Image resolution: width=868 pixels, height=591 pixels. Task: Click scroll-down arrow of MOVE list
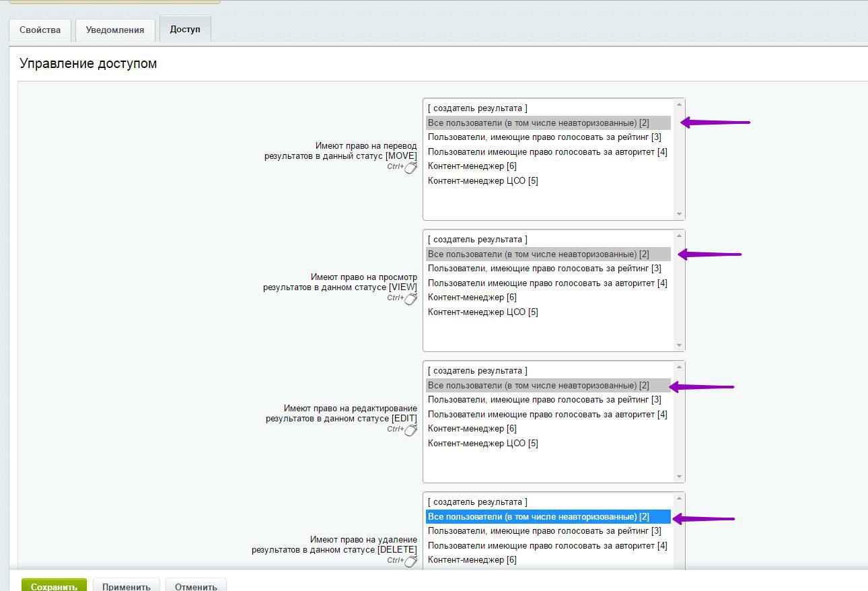[679, 214]
